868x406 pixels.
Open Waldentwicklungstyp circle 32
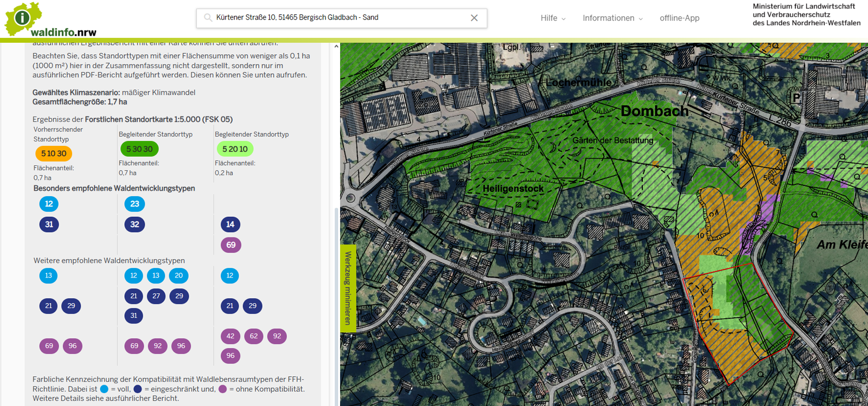tap(135, 224)
